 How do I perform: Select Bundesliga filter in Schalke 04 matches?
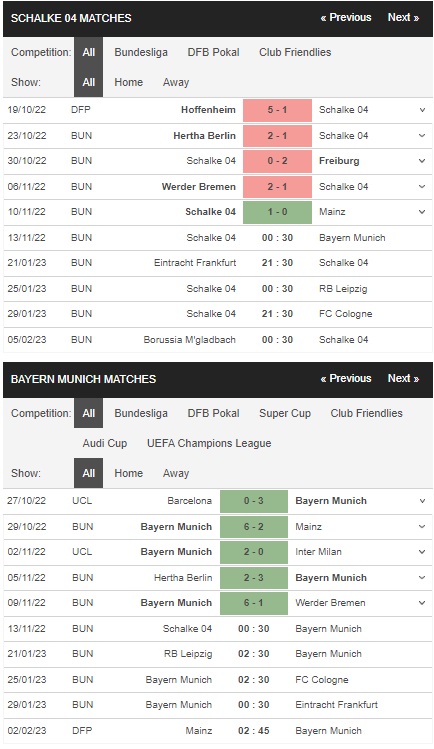point(141,52)
